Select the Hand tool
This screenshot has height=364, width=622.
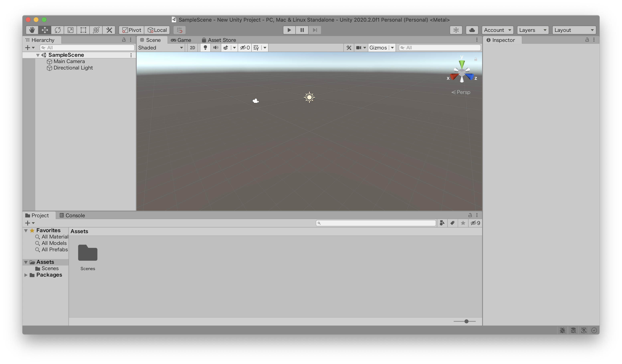coord(32,30)
